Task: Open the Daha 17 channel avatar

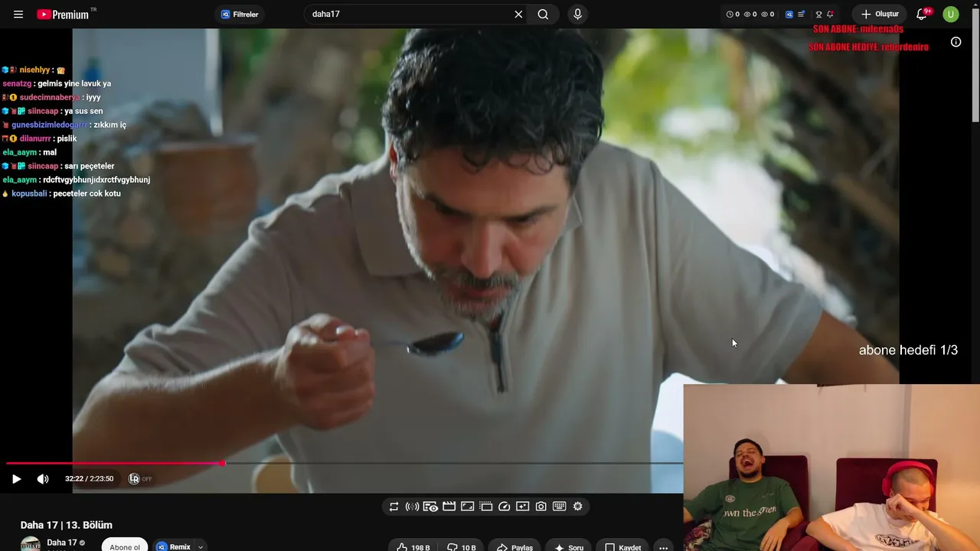Action: [x=31, y=545]
